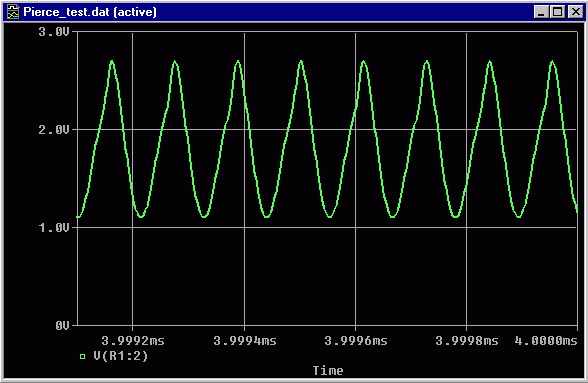Screen dimensions: 588x383
Task: Click the green V(R1:2) legend marker
Action: tap(82, 356)
